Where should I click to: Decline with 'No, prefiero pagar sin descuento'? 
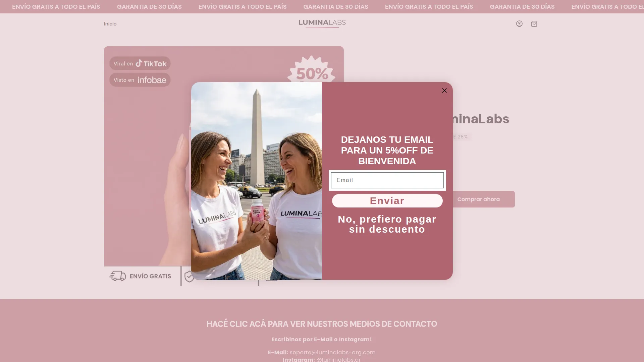pos(387,224)
